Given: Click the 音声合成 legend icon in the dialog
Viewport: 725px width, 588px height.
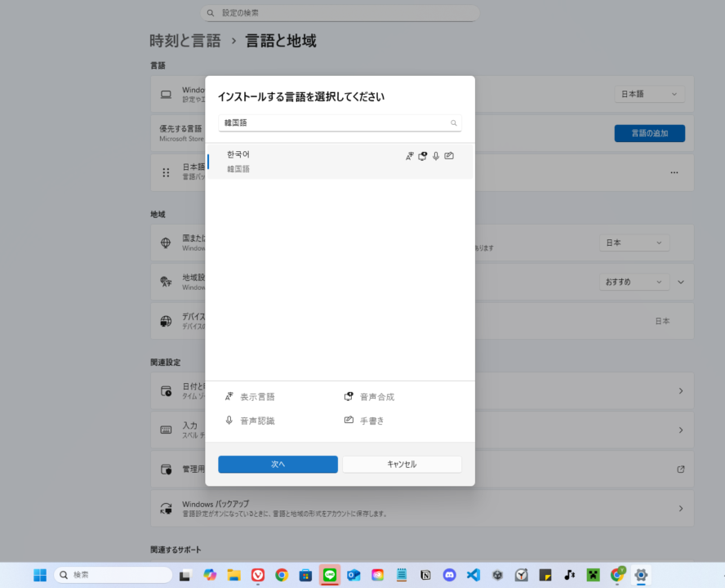Looking at the screenshot, I should (348, 395).
